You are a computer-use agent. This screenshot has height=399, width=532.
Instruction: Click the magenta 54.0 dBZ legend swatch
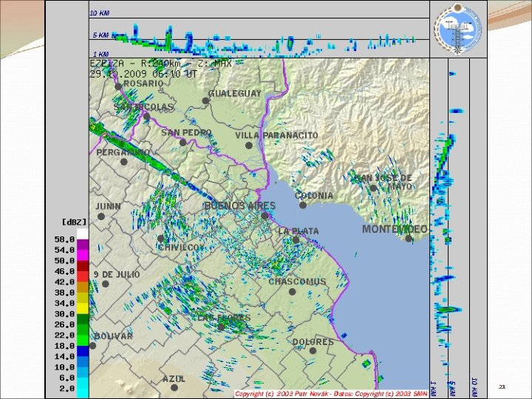click(83, 255)
